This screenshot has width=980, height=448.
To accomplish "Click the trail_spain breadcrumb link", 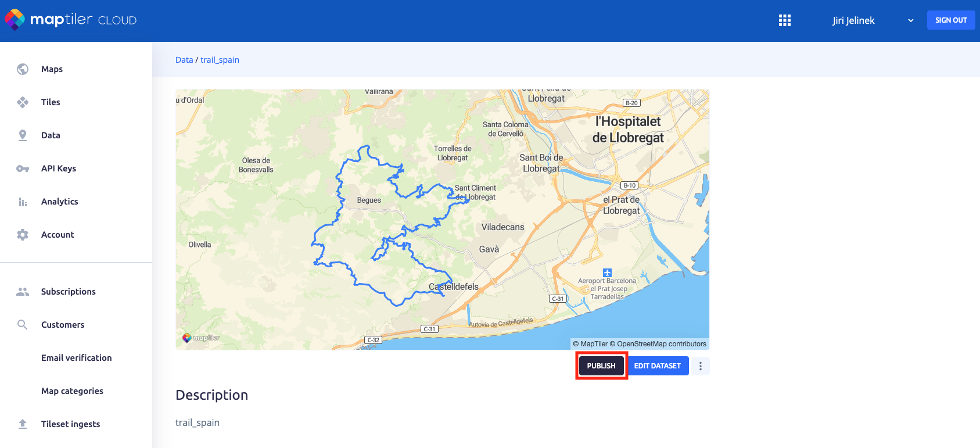I will (220, 60).
